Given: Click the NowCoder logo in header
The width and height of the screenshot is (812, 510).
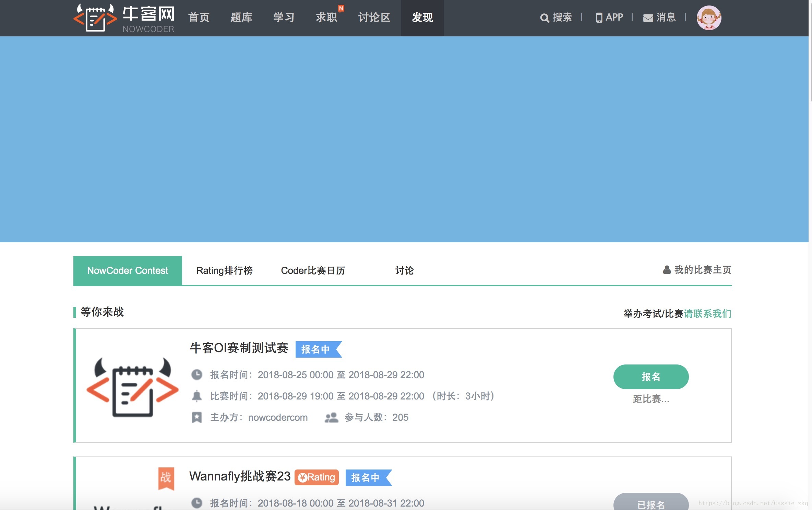Looking at the screenshot, I should [124, 18].
